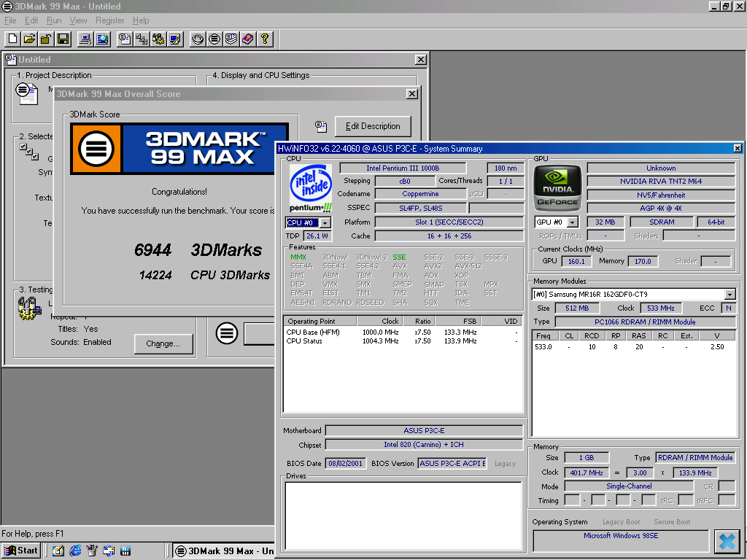747x560 pixels.
Task: Click the Testing options toolbox icon
Action: tap(29, 308)
